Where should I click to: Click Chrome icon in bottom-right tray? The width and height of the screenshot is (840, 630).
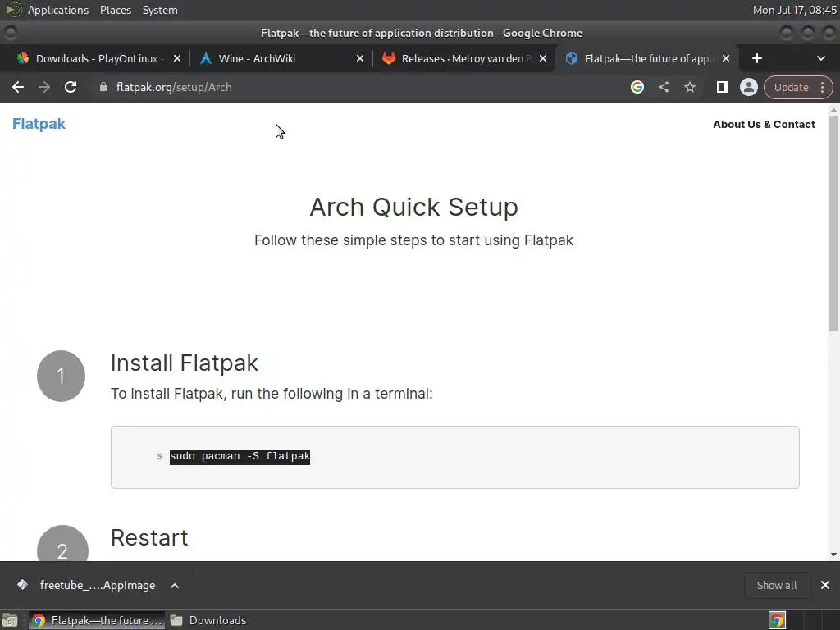pos(777,620)
